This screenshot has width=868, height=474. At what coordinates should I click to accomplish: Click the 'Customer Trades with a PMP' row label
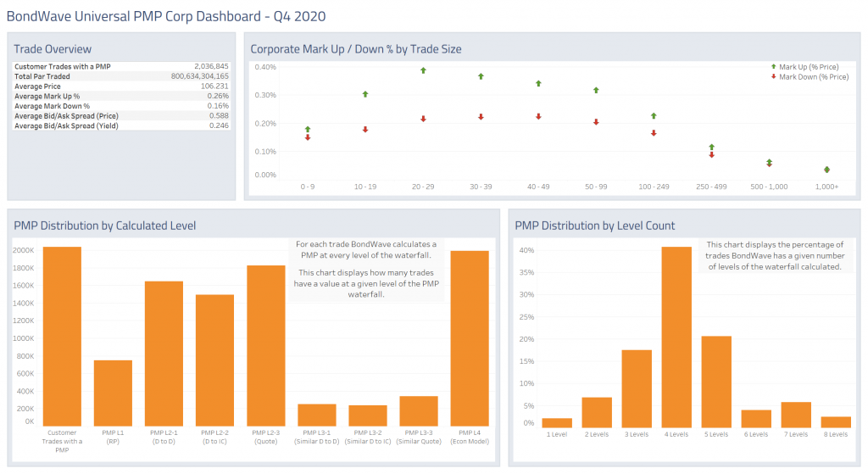pyautogui.click(x=63, y=66)
